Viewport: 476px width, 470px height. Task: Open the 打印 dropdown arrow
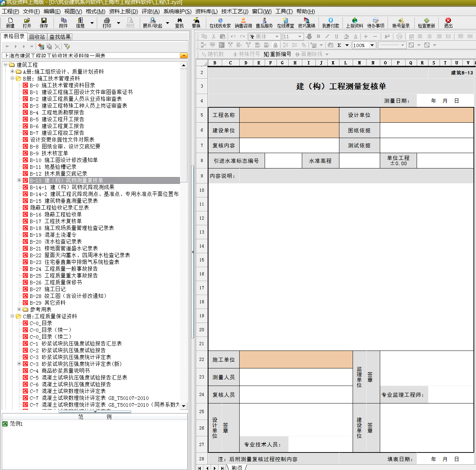click(x=118, y=23)
